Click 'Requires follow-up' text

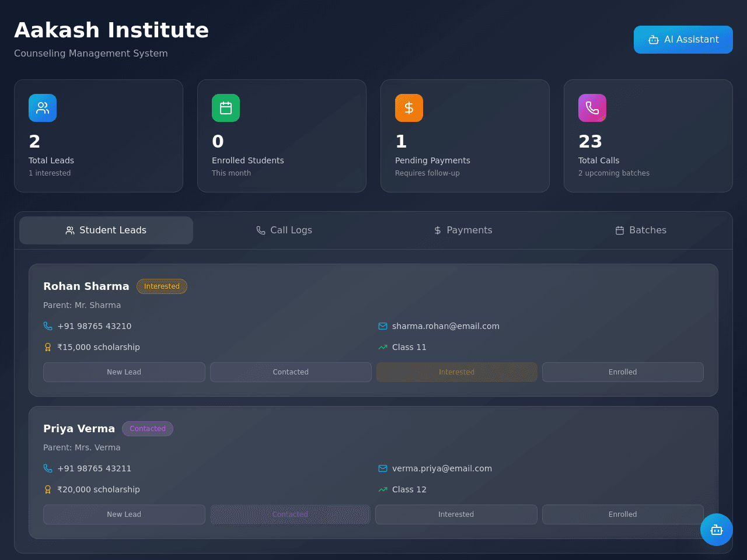(427, 173)
